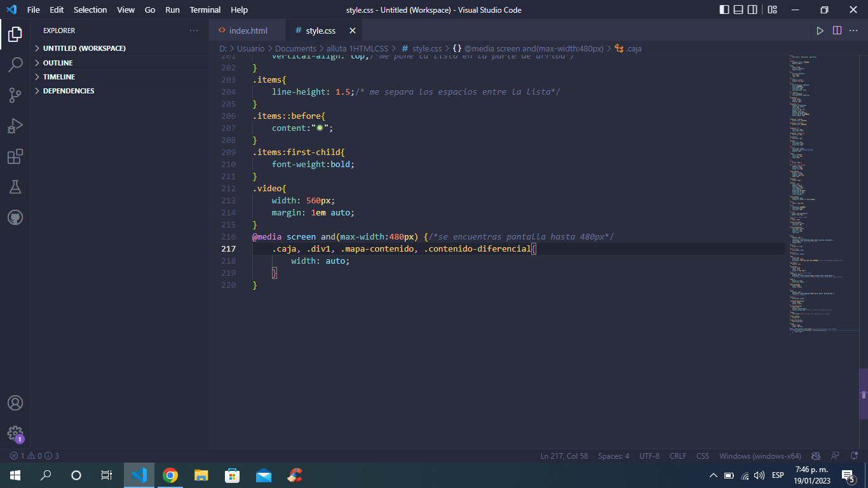Open Mail app from taskbar

[x=263, y=475]
